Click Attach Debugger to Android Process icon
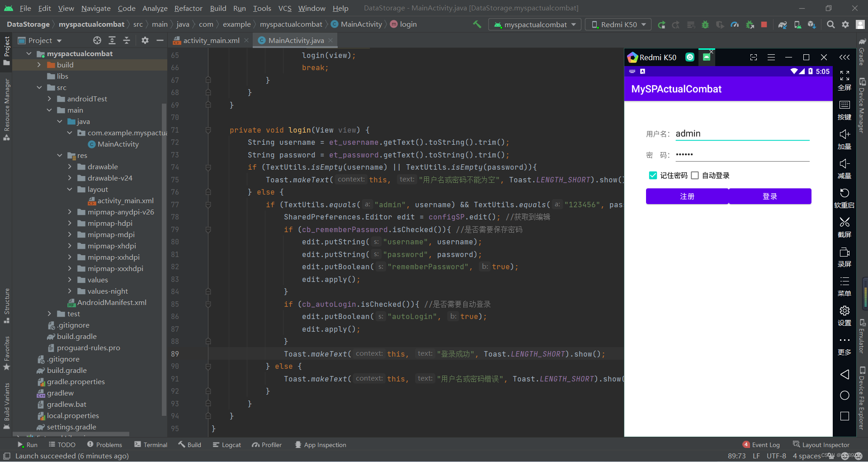 pyautogui.click(x=750, y=25)
